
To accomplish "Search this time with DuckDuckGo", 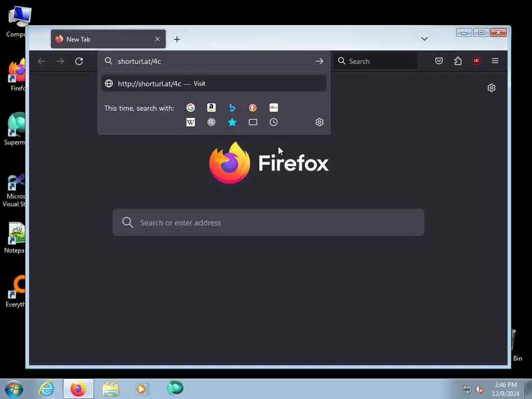I will click(253, 108).
